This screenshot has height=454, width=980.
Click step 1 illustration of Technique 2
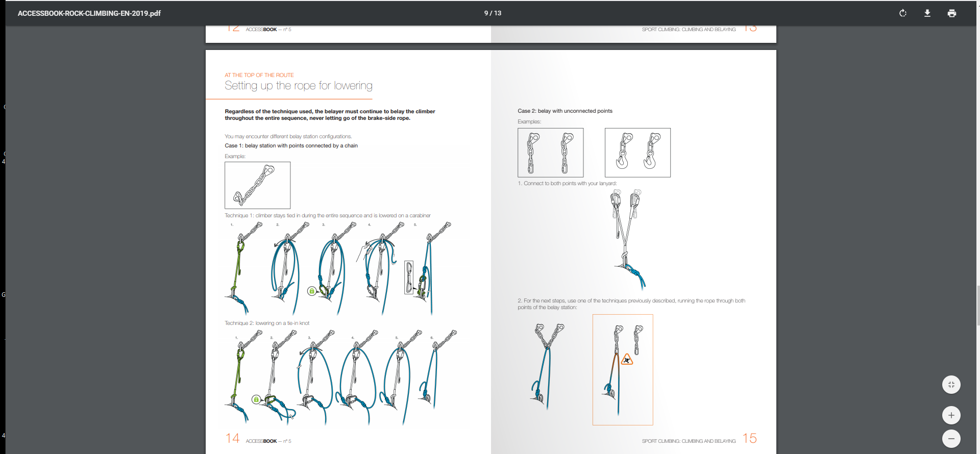pyautogui.click(x=244, y=377)
